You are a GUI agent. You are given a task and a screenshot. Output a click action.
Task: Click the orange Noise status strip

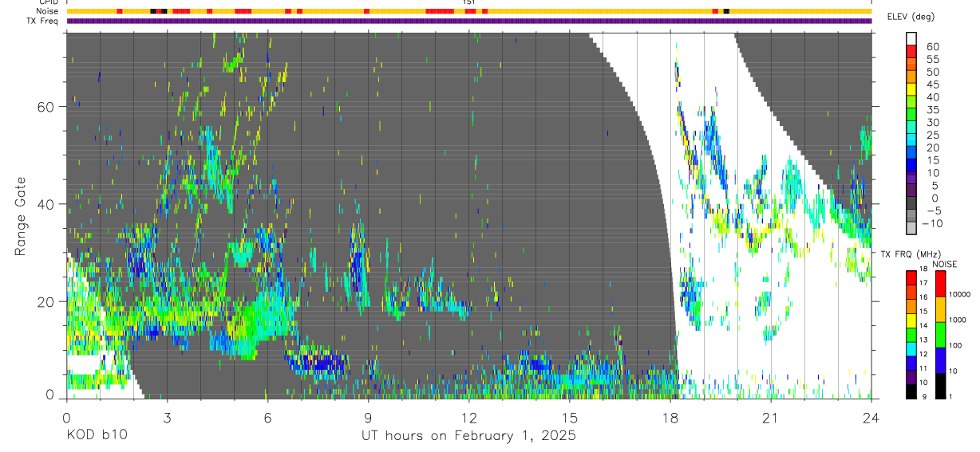469,11
